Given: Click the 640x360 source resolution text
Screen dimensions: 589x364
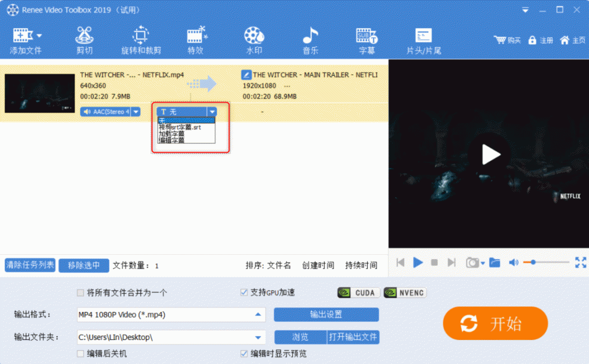Looking at the screenshot, I should tap(93, 86).
